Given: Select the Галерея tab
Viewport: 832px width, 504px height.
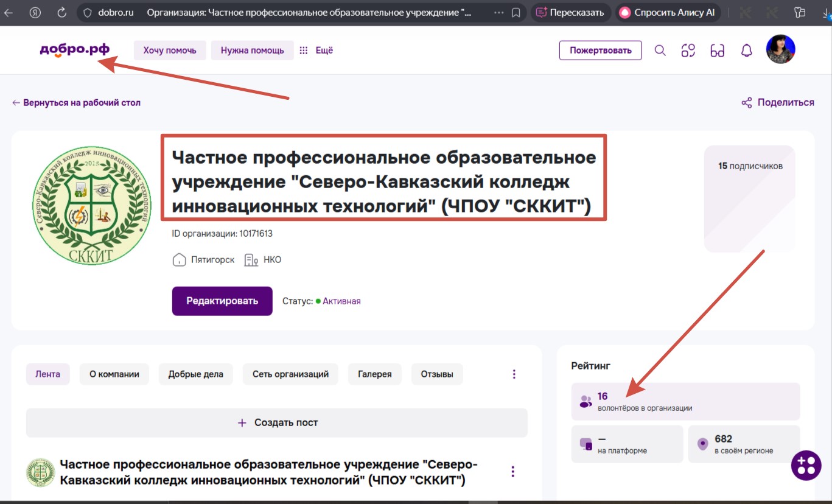Looking at the screenshot, I should pos(375,374).
